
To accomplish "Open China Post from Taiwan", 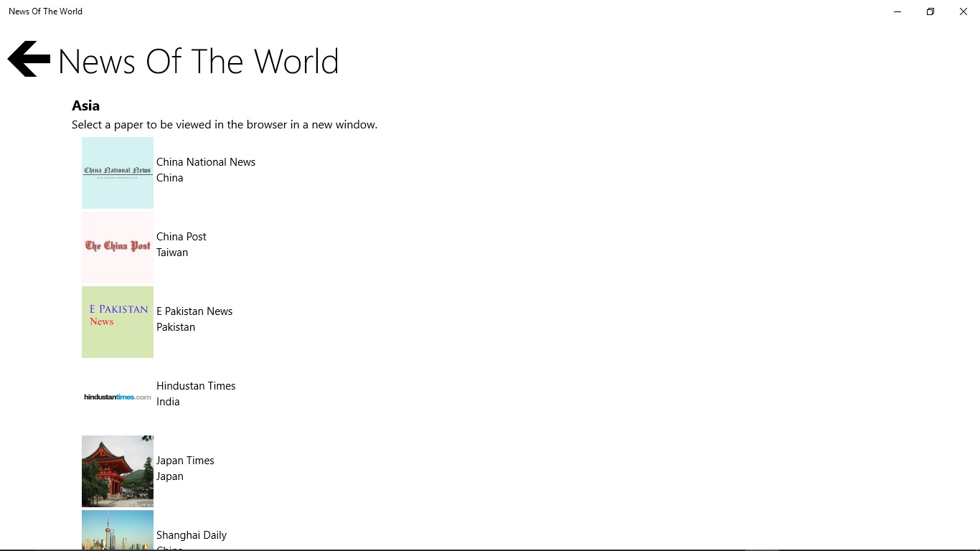I will 182,244.
